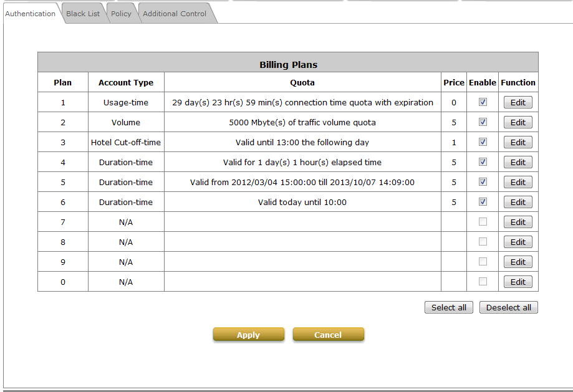
Task: Uncheck Enable for plan 2 Volume
Action: tap(483, 122)
